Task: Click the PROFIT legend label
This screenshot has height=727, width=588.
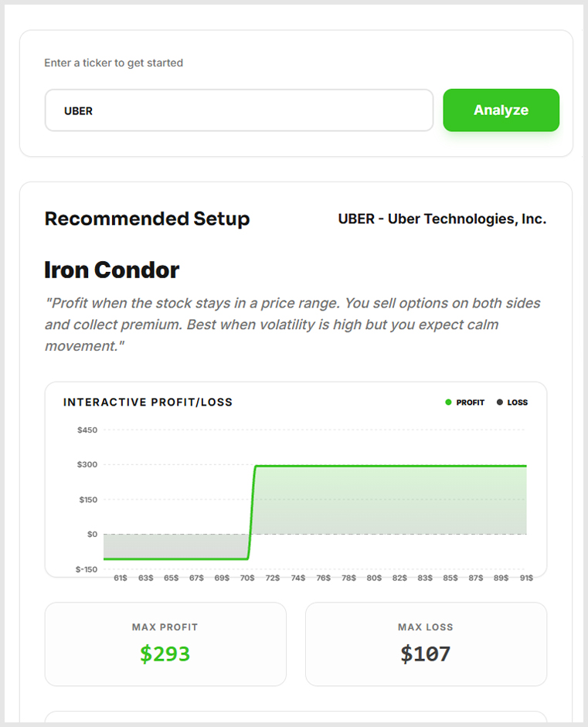Action: click(x=471, y=403)
